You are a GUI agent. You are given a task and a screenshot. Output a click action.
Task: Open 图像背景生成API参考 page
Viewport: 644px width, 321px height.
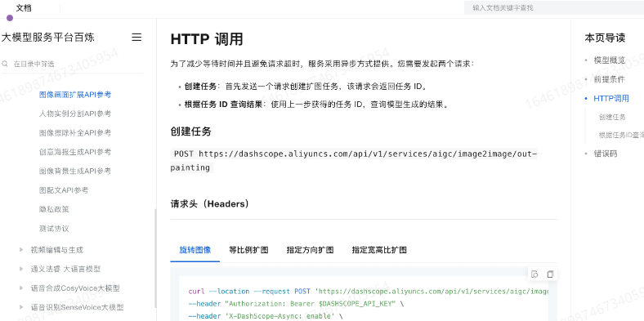click(x=75, y=171)
